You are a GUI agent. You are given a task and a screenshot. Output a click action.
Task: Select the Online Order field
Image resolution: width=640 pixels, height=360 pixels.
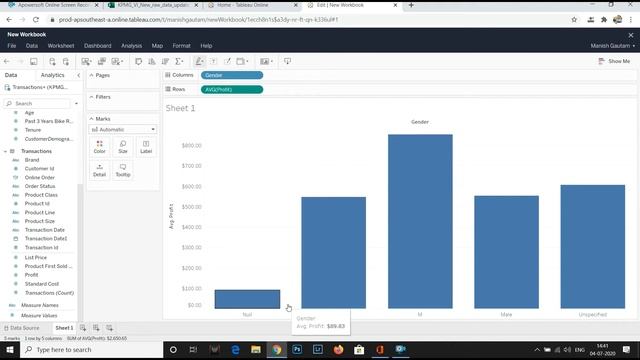coord(40,178)
